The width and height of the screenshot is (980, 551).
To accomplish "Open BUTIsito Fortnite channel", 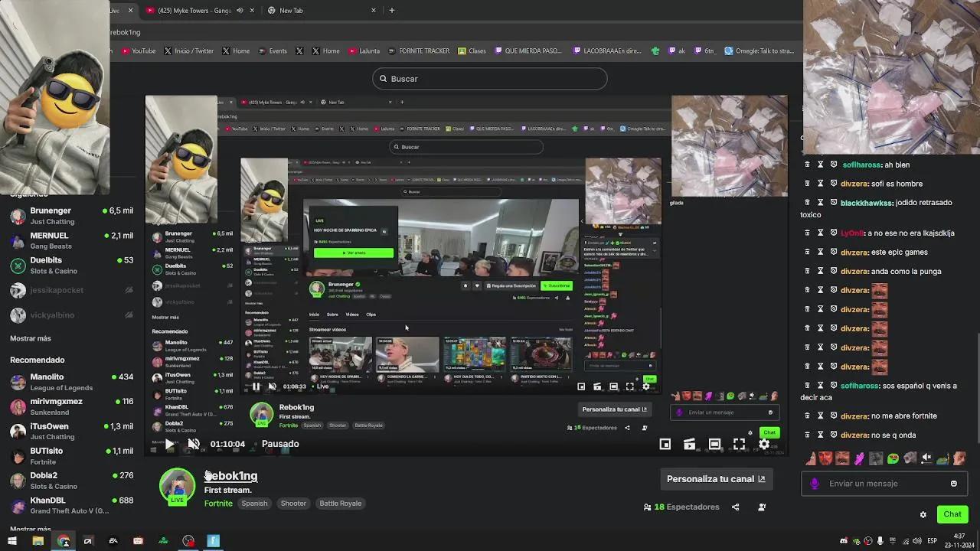I will [x=72, y=456].
